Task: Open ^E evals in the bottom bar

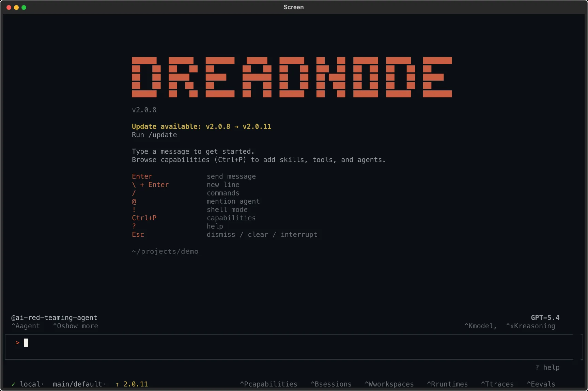Action: pyautogui.click(x=541, y=384)
